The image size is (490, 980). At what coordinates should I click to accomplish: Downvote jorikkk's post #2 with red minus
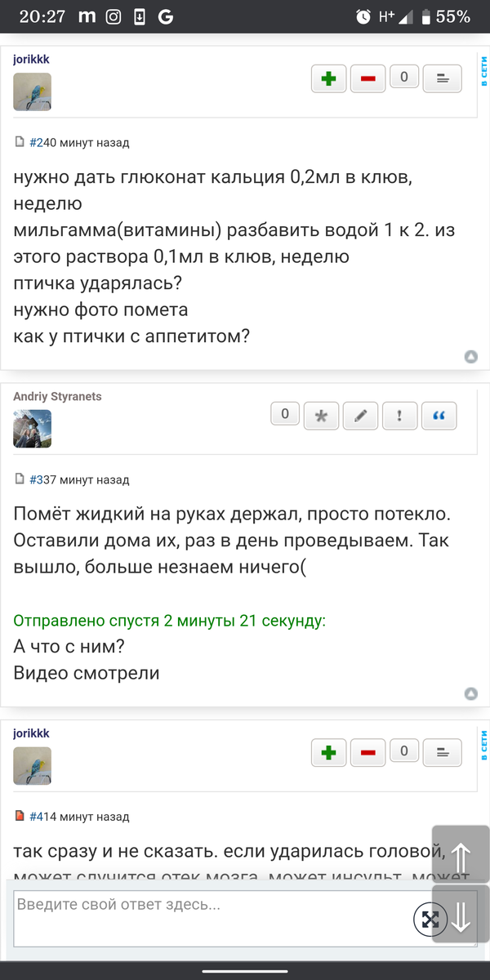[x=367, y=79]
